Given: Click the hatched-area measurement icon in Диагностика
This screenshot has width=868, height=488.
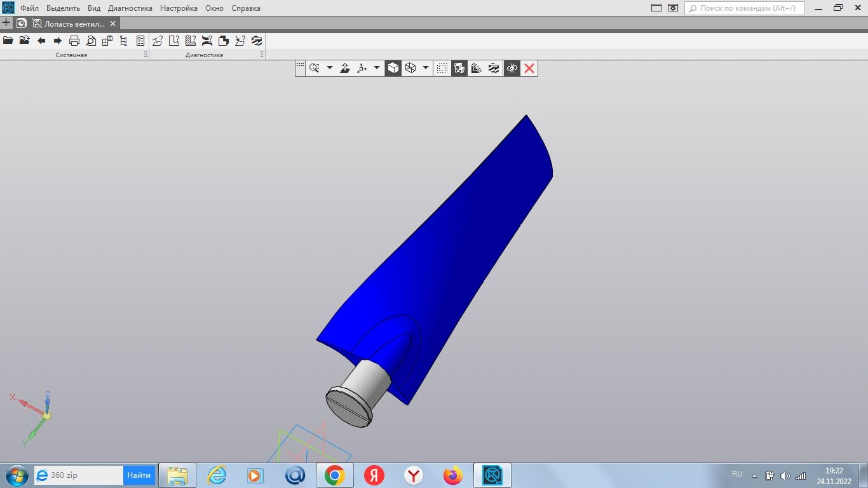Looking at the screenshot, I should 190,41.
